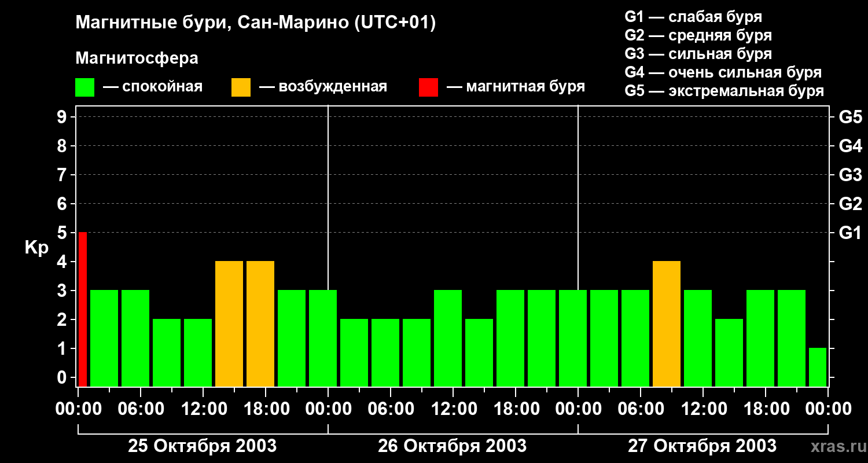Click the last 00:00 label ending 27 Октября
This screenshot has height=463, width=868.
tap(829, 409)
